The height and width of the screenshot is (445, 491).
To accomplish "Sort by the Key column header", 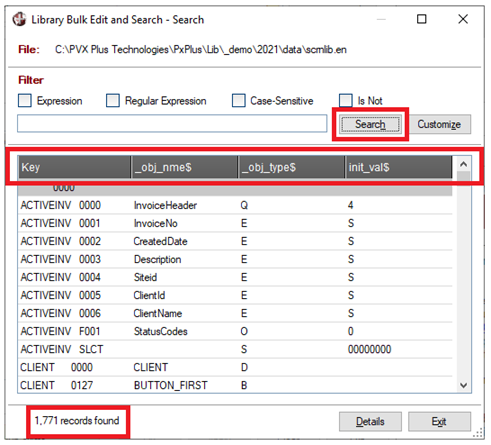I will coord(74,167).
